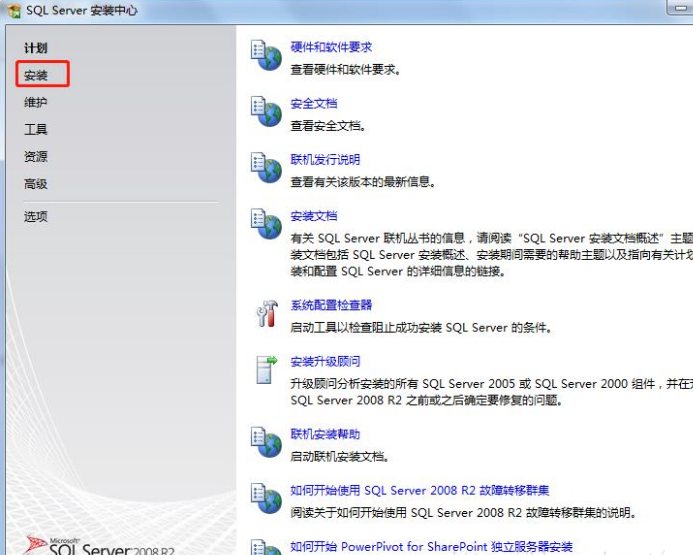The image size is (693, 555).
Task: Minimize the SQL Server 安装中心 window
Action: (x=681, y=8)
